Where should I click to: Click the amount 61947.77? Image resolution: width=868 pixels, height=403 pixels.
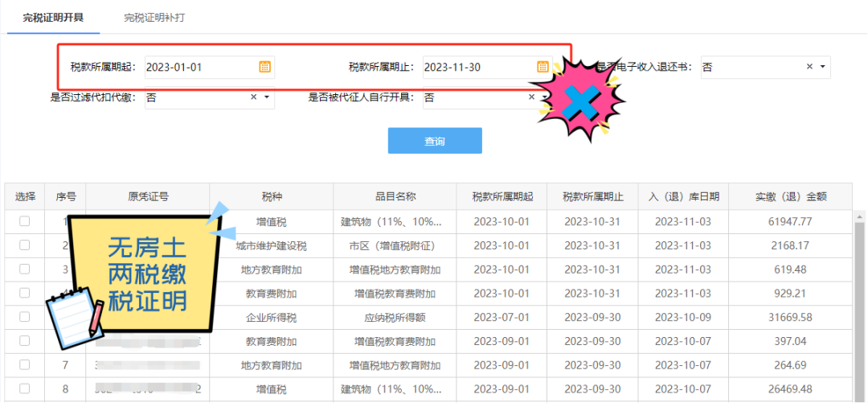tap(790, 222)
